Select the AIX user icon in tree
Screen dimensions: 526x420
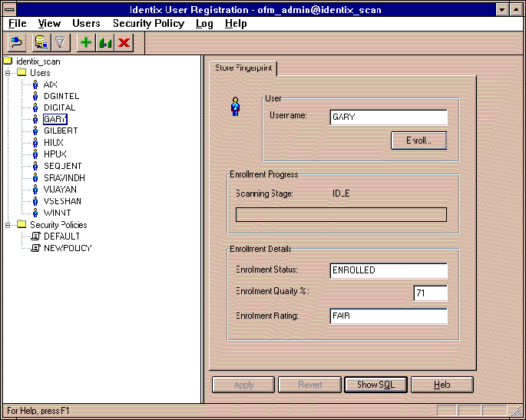coord(35,84)
